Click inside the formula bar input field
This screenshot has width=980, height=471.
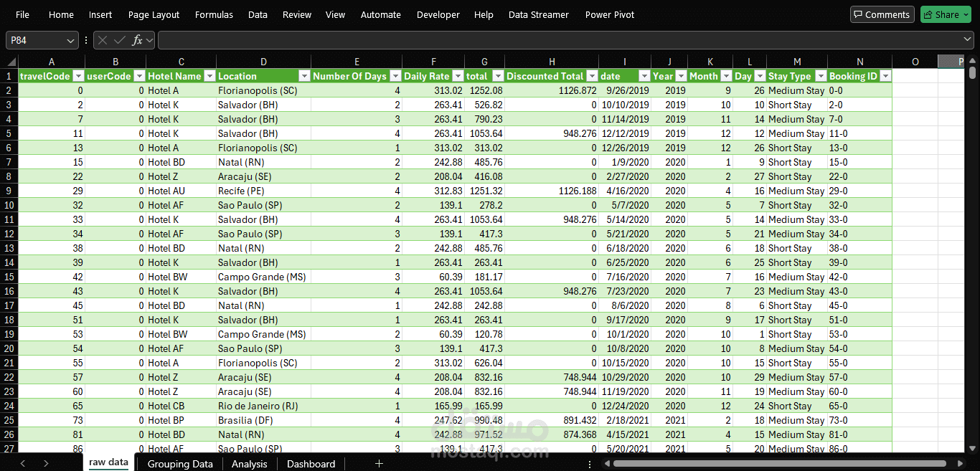(560, 41)
